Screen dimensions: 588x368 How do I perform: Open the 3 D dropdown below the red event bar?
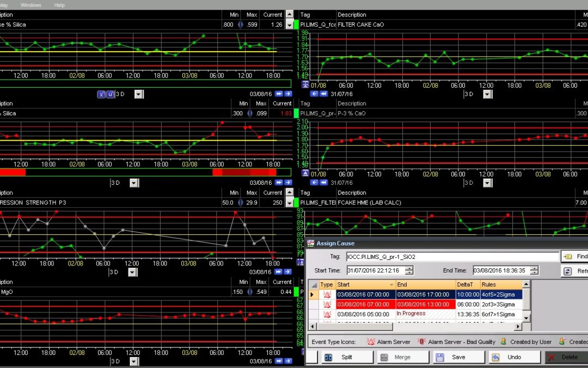tap(134, 183)
